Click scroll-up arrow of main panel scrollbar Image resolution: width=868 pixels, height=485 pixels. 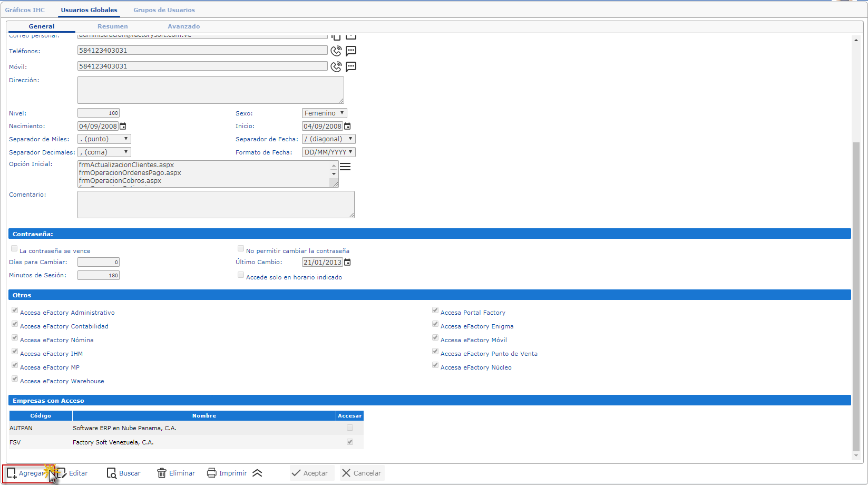point(856,40)
